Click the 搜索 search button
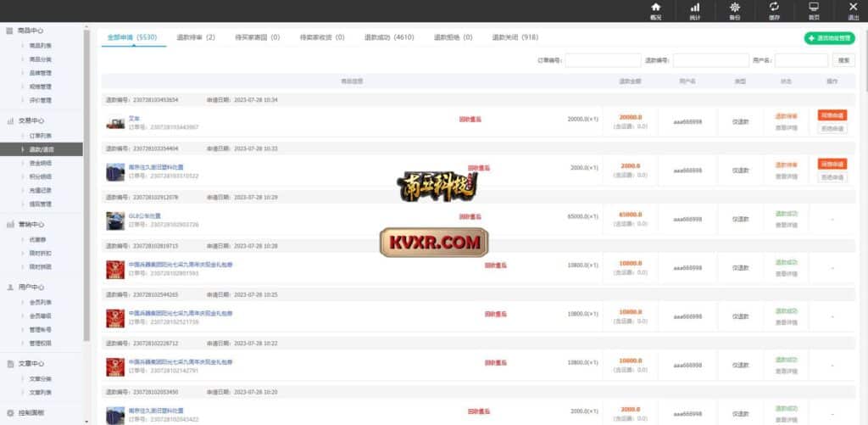The image size is (868, 425). point(843,60)
